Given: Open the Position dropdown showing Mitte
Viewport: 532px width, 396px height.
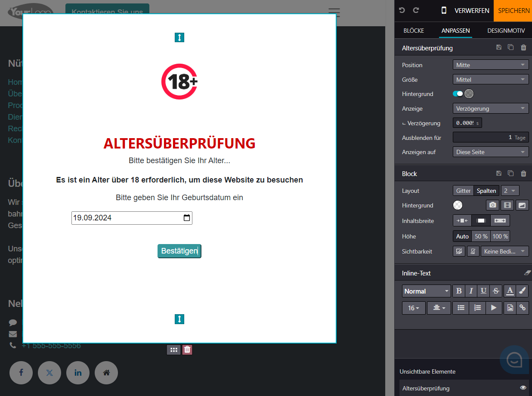Looking at the screenshot, I should [x=491, y=65].
